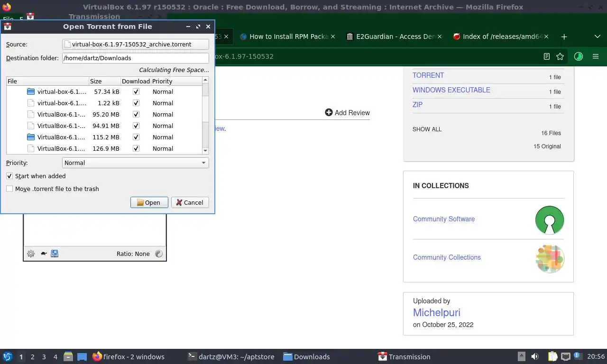
Task: Click the Community Software collection logo
Action: [x=550, y=219]
